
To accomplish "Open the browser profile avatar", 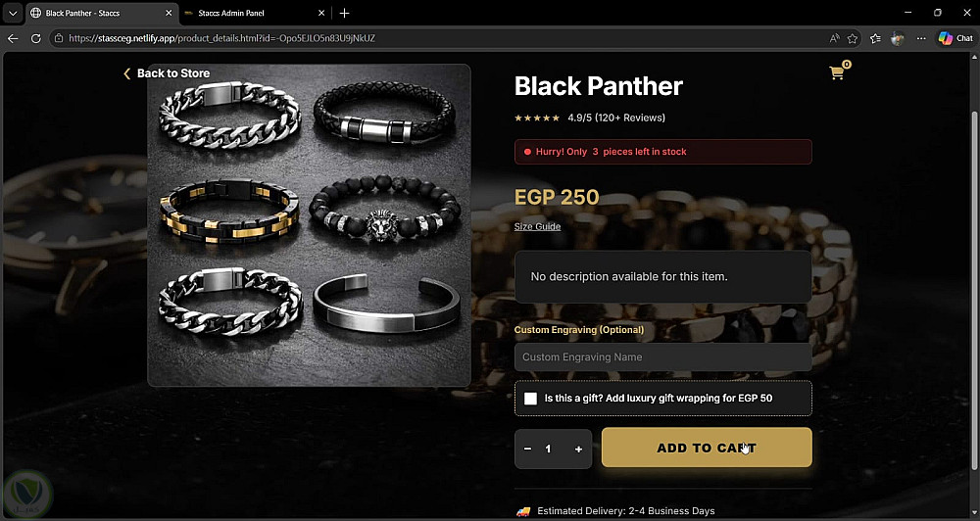I will pyautogui.click(x=898, y=38).
